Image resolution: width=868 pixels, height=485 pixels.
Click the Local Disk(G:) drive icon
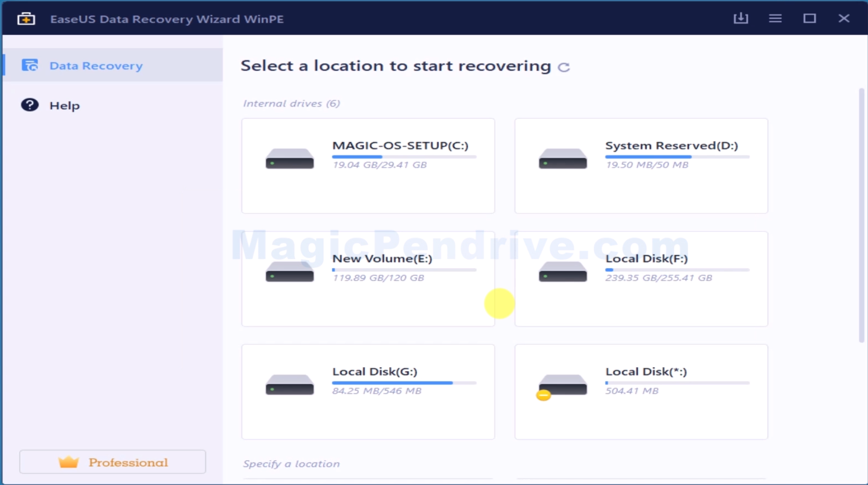click(x=289, y=385)
